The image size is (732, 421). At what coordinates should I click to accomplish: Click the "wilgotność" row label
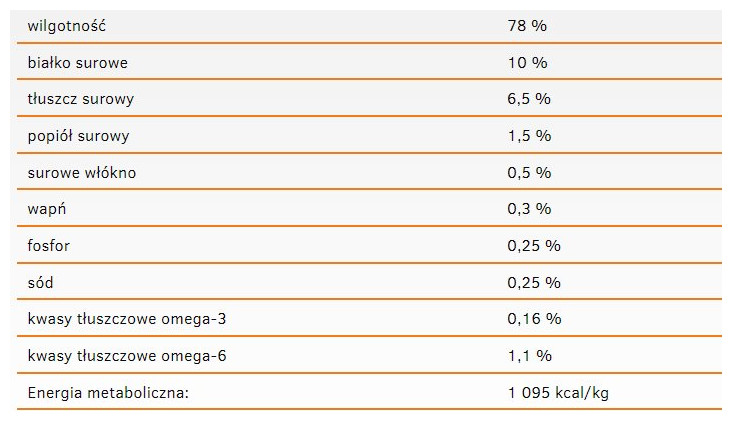[67, 26]
